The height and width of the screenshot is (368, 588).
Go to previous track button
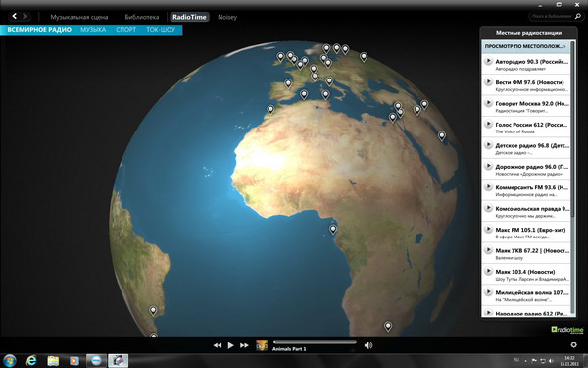click(x=218, y=345)
